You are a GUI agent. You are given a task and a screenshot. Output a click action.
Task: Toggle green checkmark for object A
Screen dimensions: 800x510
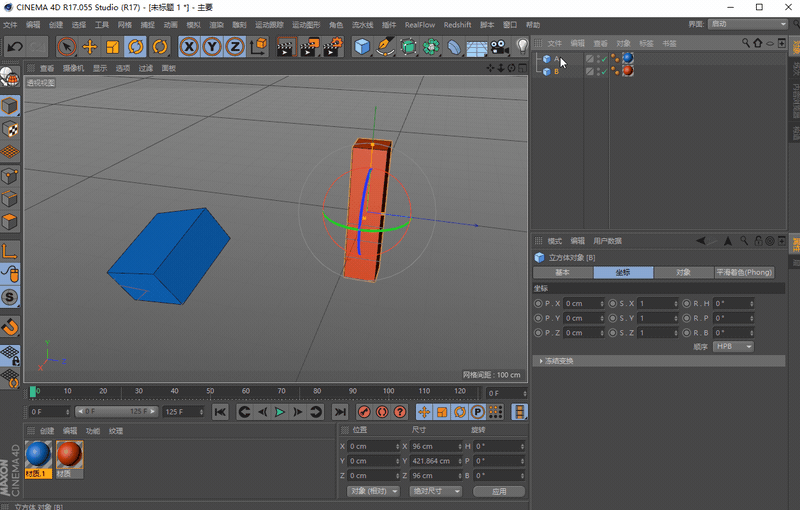pyautogui.click(x=604, y=60)
